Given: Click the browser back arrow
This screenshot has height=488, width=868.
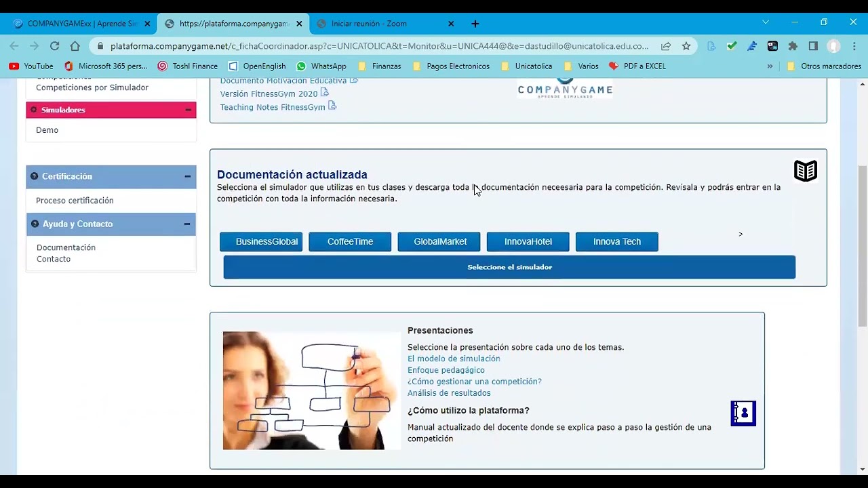Looking at the screenshot, I should [14, 46].
